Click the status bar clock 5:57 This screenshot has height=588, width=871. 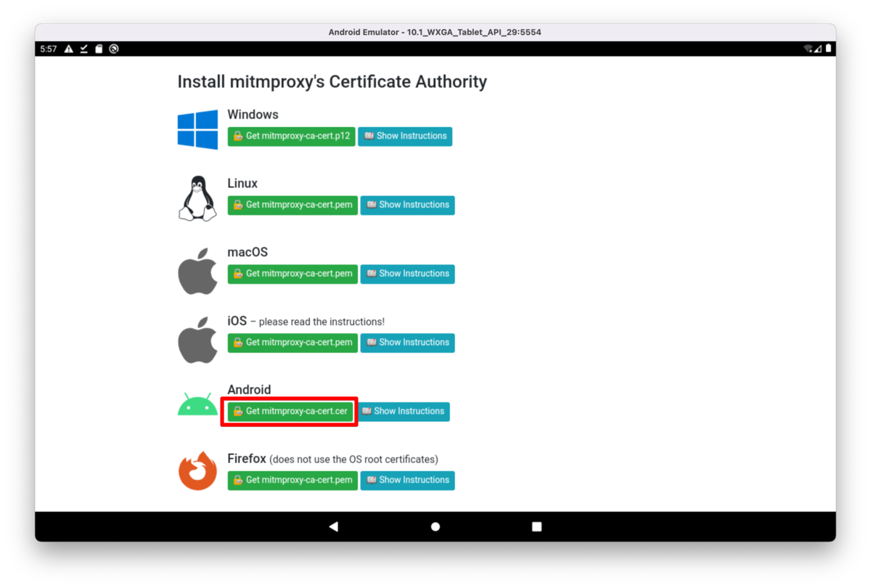tap(49, 49)
